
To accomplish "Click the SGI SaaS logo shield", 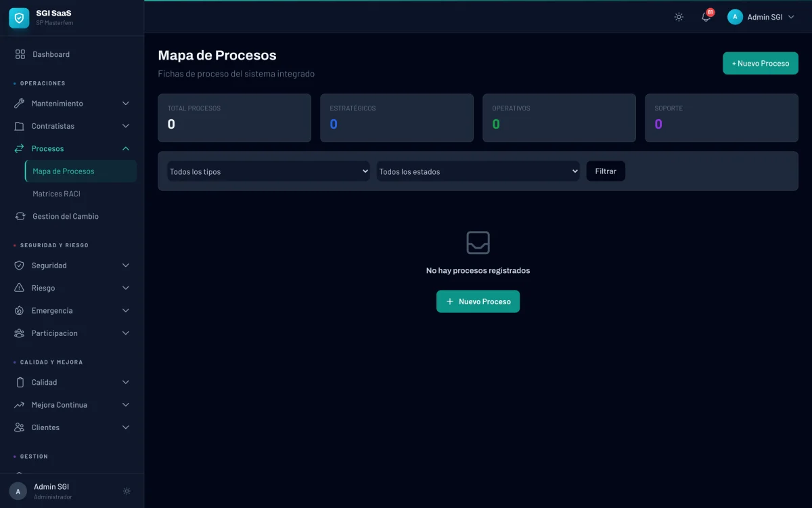I will click(x=18, y=18).
